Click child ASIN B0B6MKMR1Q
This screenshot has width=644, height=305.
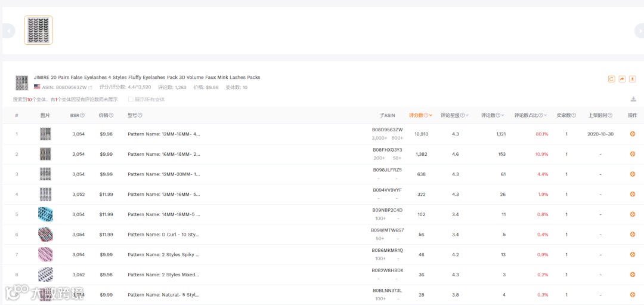388,250
